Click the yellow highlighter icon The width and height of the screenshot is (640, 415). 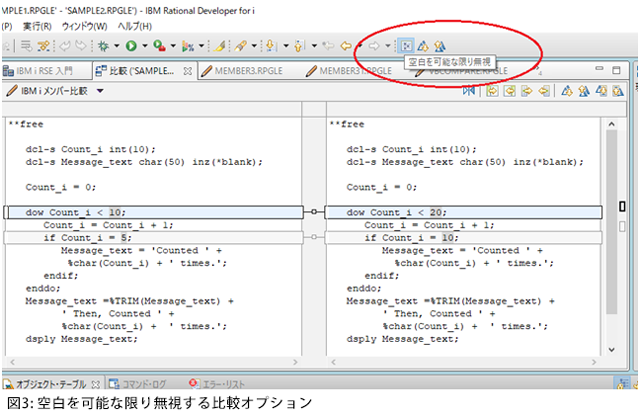click(x=220, y=46)
